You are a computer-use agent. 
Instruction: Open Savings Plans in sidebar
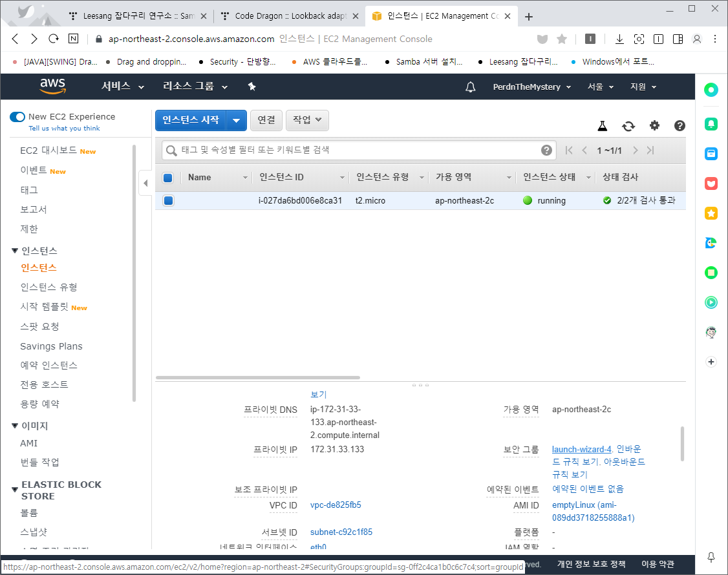point(51,346)
